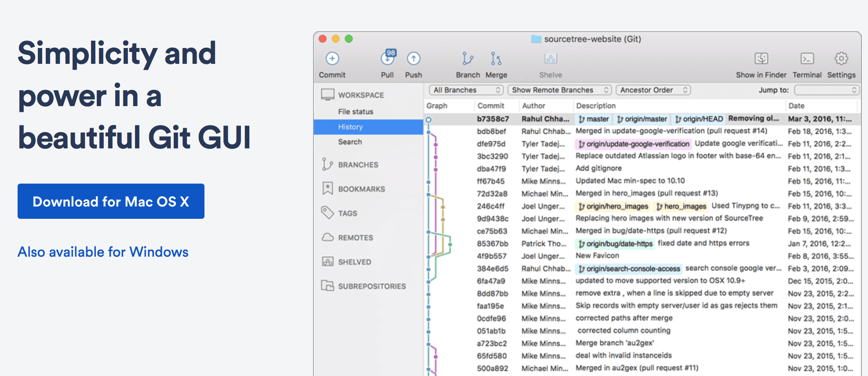Click the Date column header

(821, 106)
